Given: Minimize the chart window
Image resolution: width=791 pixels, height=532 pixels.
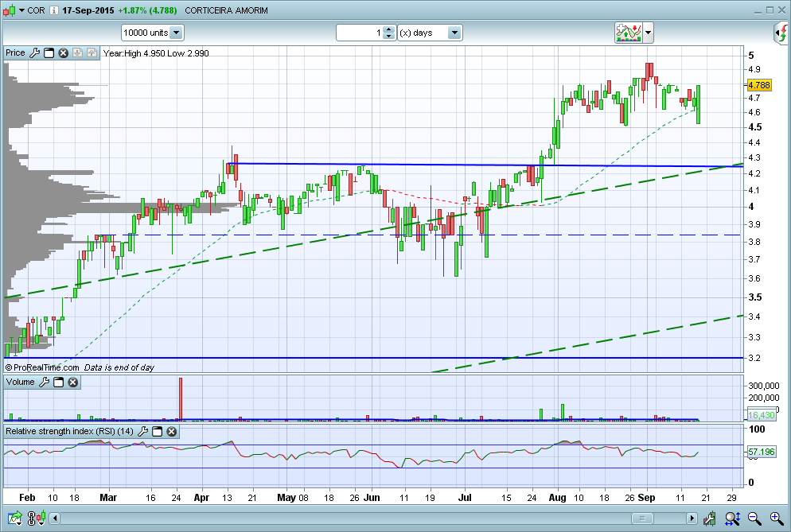Looking at the screenshot, I should point(758,10).
